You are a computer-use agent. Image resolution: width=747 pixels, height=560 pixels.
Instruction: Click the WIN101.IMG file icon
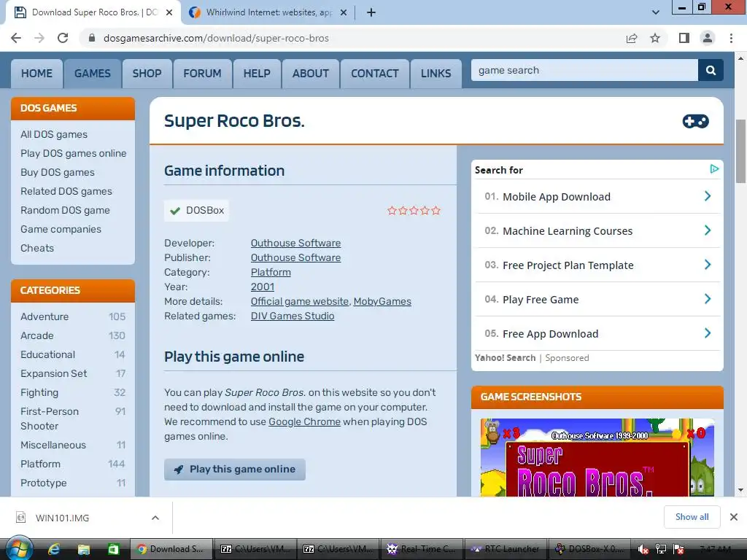(x=20, y=517)
